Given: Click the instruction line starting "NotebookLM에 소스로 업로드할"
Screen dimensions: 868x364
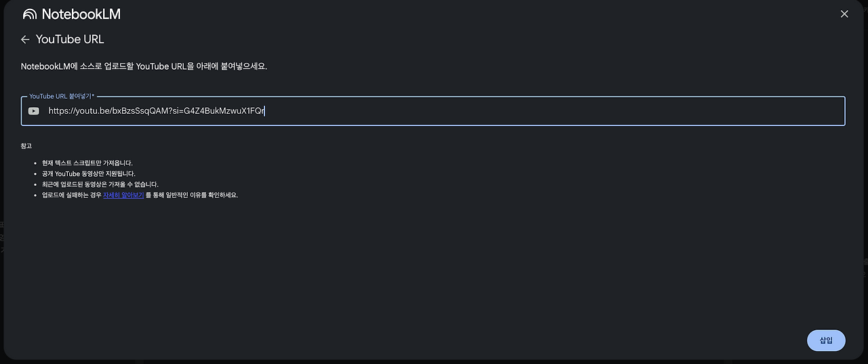Looking at the screenshot, I should pyautogui.click(x=144, y=66).
